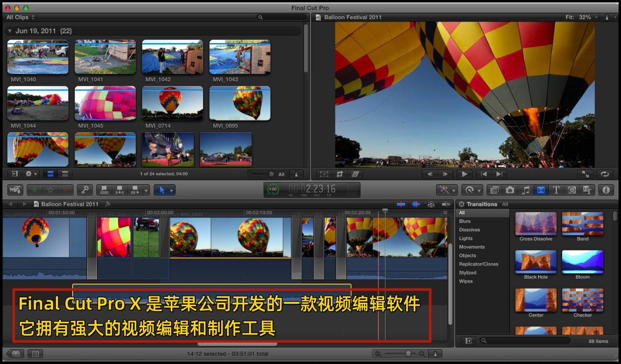621x364 pixels.
Task: Open Event Browser gear action menu
Action: click(x=31, y=173)
